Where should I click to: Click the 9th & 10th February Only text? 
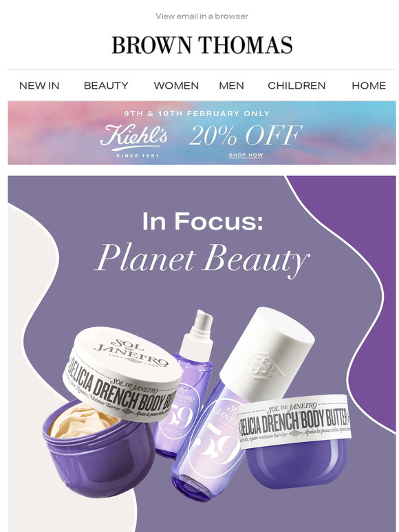[197, 113]
